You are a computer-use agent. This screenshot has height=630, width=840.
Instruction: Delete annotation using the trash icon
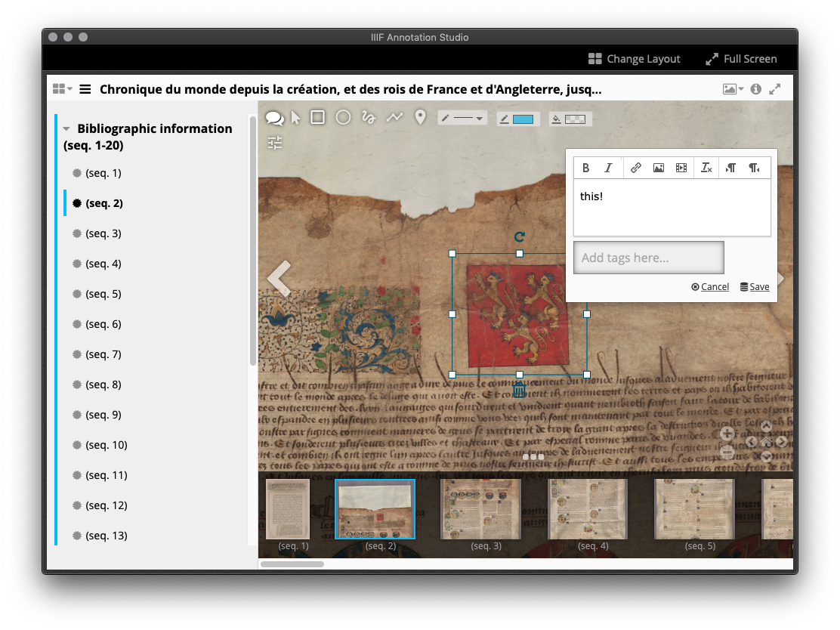(x=520, y=391)
